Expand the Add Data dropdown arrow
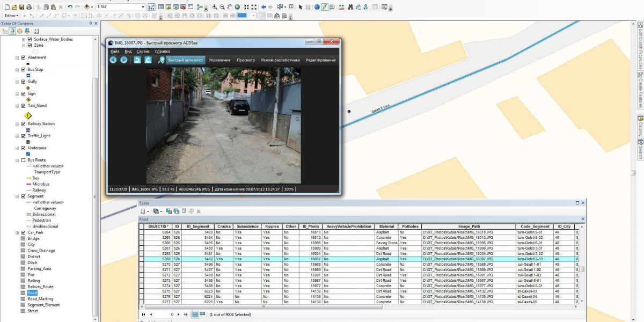 [92, 7]
